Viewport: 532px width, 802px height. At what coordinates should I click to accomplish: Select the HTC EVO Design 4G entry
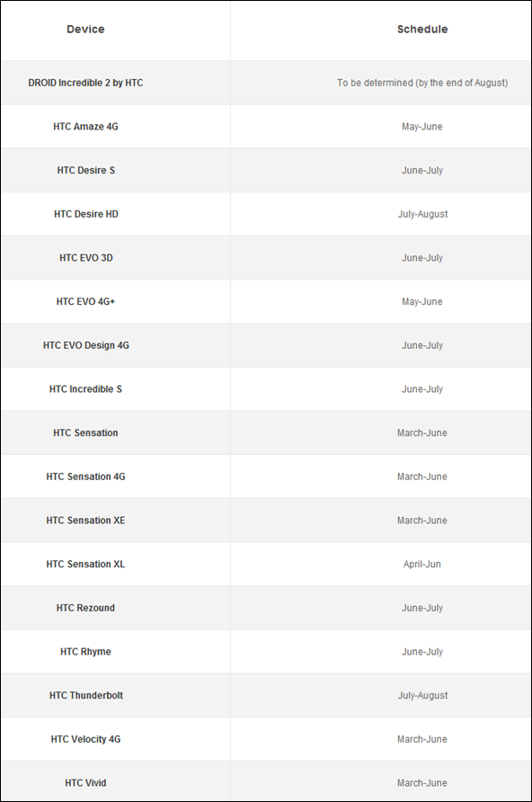[x=86, y=345]
